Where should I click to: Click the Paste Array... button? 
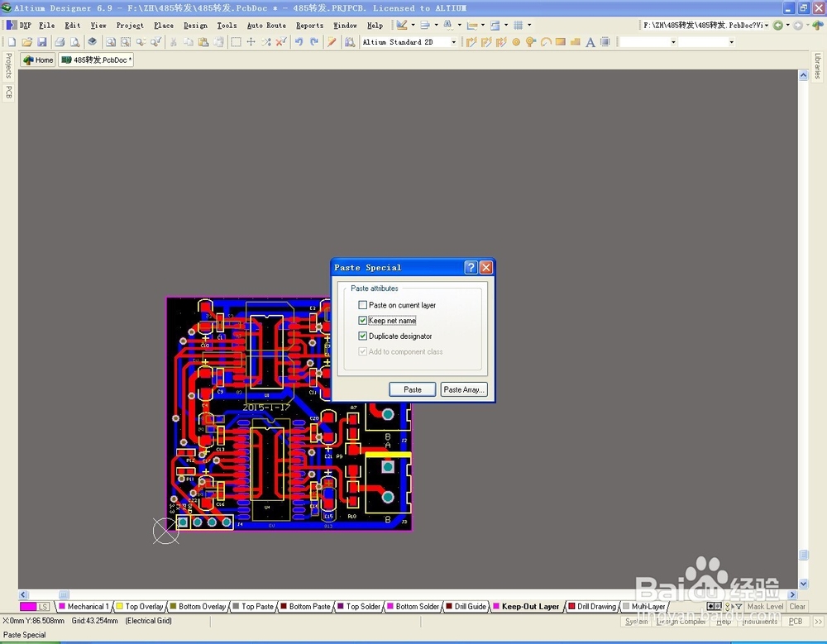(464, 389)
